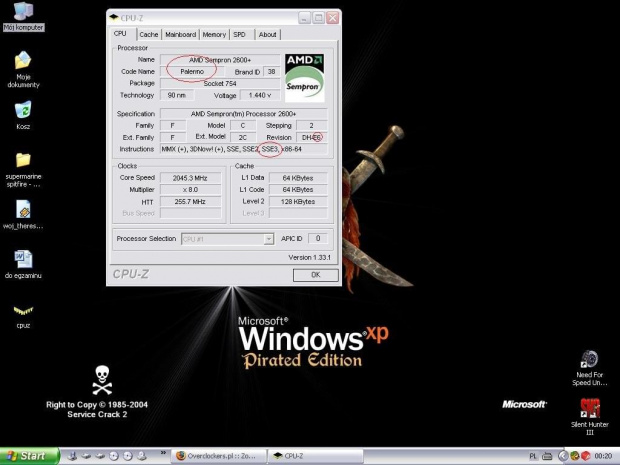The height and width of the screenshot is (465, 620).
Task: Select the CPU tab
Action: pyautogui.click(x=120, y=33)
